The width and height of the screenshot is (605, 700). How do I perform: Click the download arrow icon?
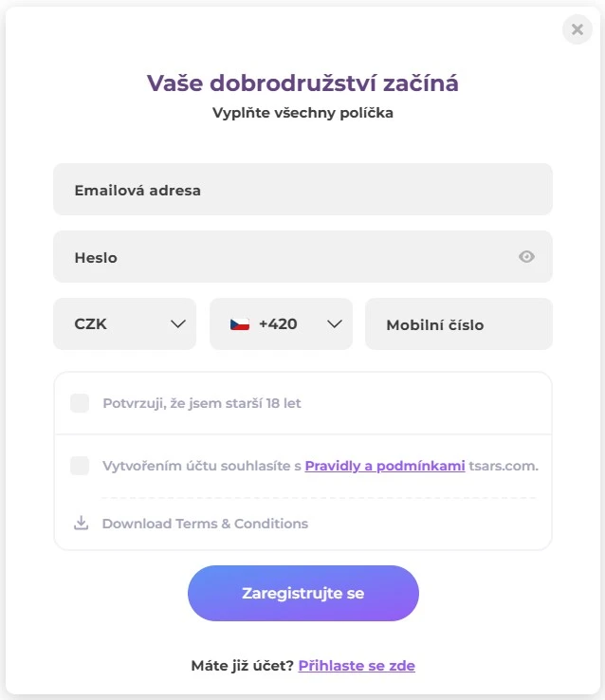click(82, 523)
